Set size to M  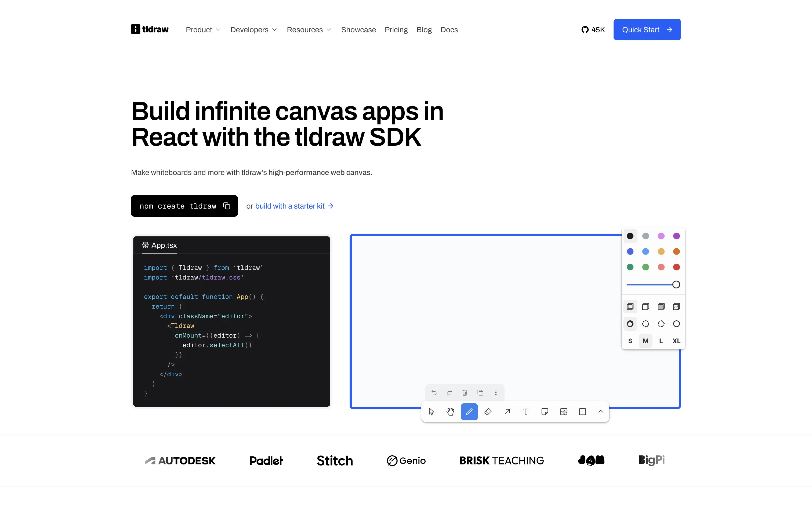point(646,341)
